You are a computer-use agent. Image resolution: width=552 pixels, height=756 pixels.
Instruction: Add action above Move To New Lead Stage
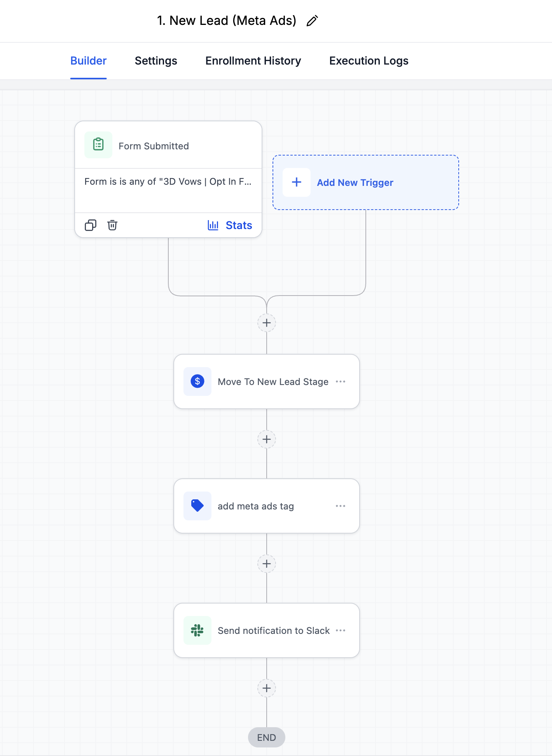click(x=267, y=323)
